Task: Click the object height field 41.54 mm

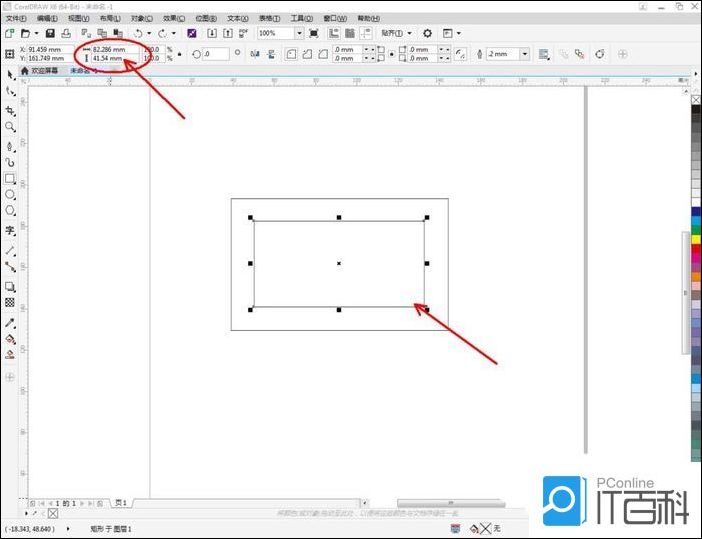Action: pyautogui.click(x=115, y=58)
